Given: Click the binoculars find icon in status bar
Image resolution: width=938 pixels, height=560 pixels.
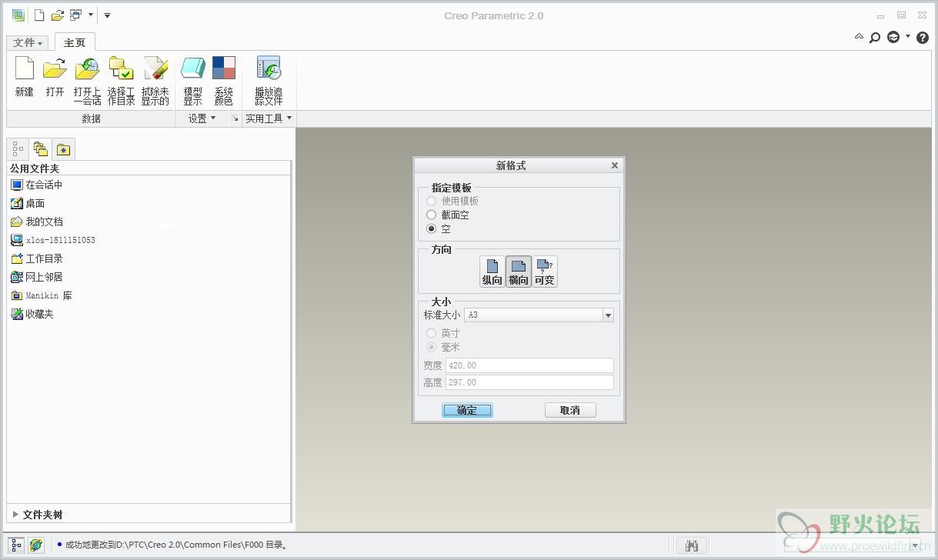Looking at the screenshot, I should (x=691, y=545).
